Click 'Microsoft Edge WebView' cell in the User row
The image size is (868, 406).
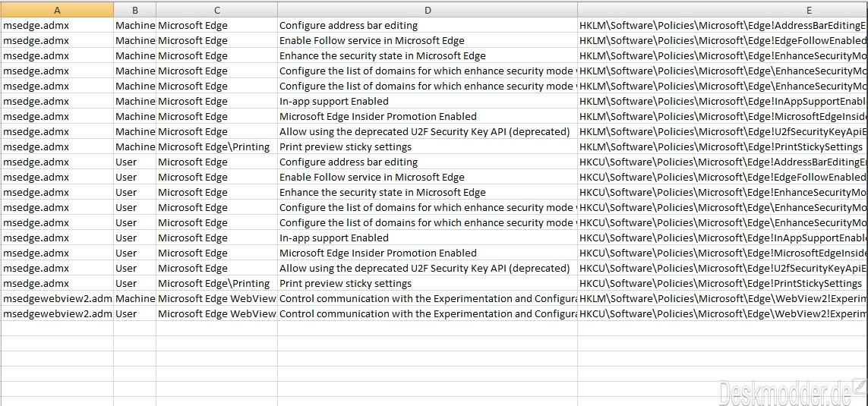[217, 313]
